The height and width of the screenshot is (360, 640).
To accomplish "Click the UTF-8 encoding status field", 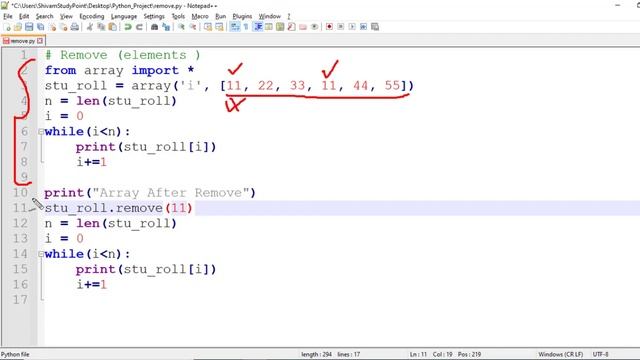I will click(x=600, y=354).
